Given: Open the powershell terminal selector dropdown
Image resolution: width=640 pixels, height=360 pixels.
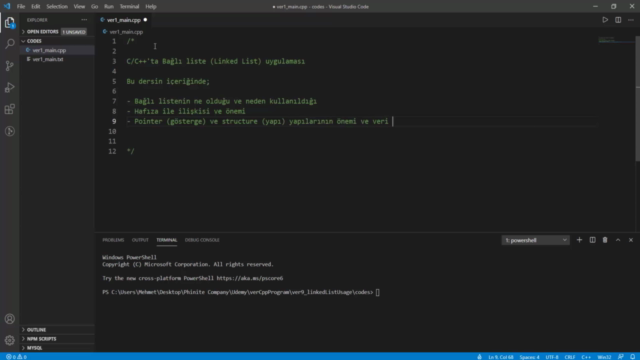Looking at the screenshot, I should 535,240.
